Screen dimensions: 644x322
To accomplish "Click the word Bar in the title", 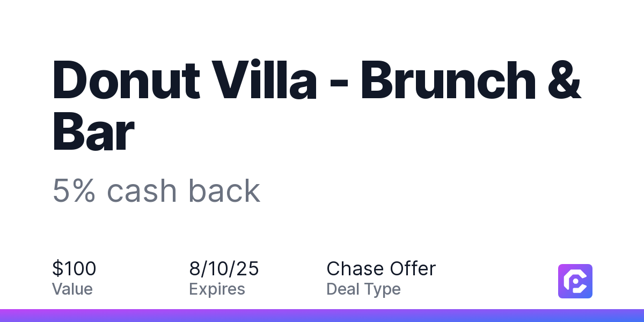I will (93, 132).
